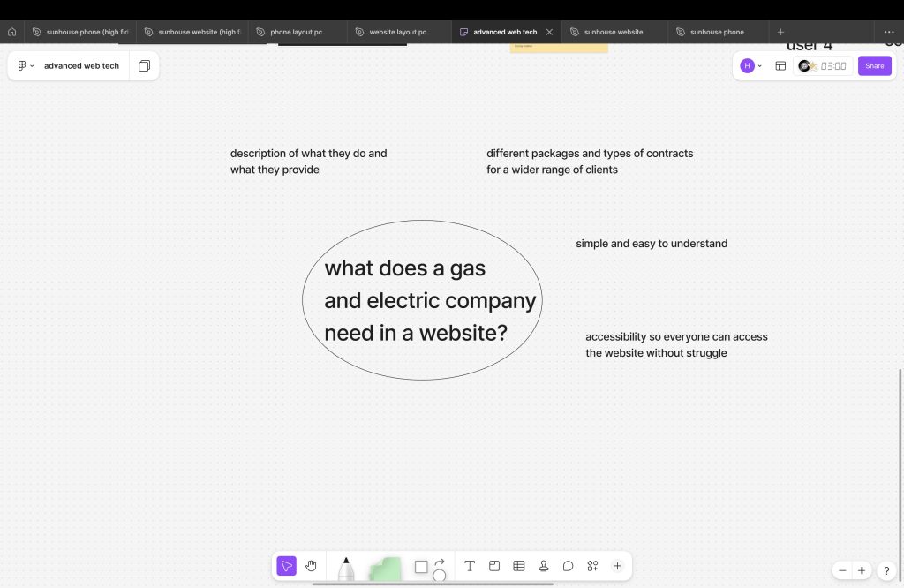Select the Comment bubble tool
Viewport: 904px width, 588px height.
click(x=569, y=566)
